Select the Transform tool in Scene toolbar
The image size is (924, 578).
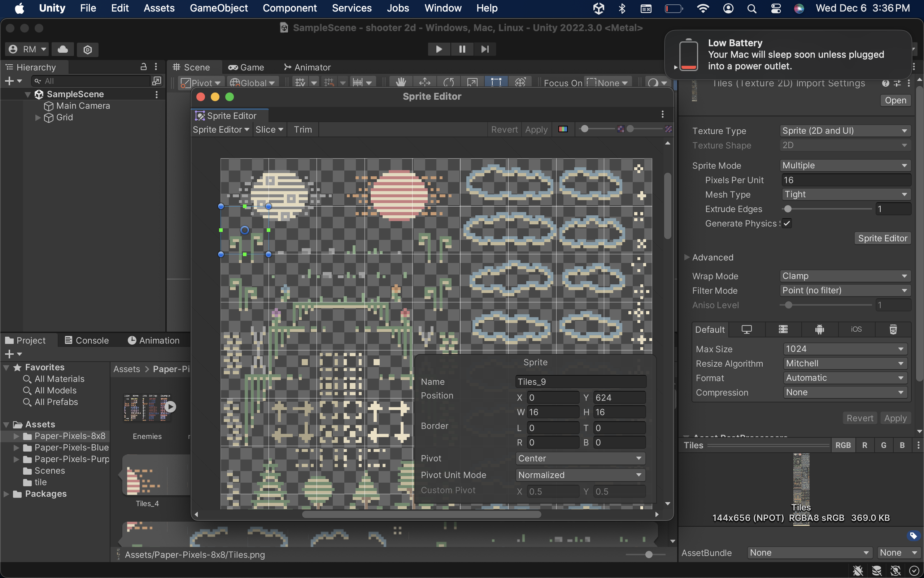[520, 82]
